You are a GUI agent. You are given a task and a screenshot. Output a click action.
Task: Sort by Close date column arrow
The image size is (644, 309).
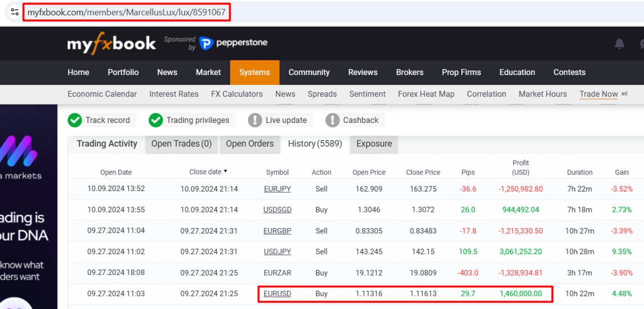tap(225, 171)
